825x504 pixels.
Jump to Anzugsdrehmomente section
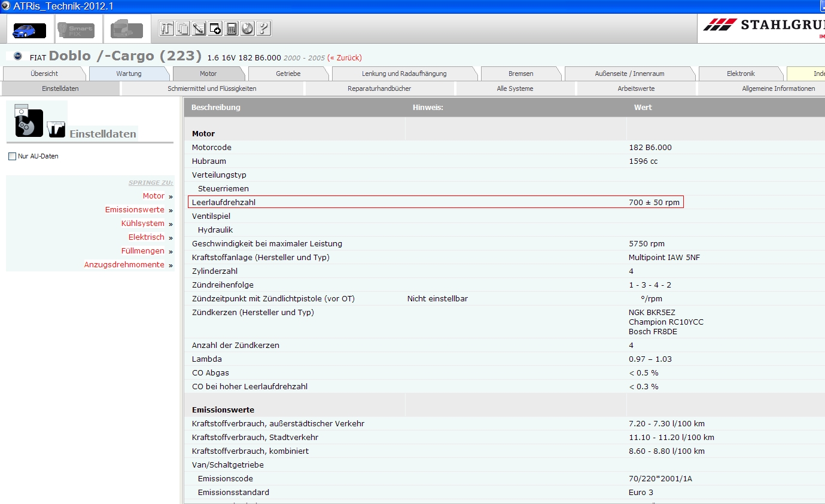pyautogui.click(x=124, y=265)
